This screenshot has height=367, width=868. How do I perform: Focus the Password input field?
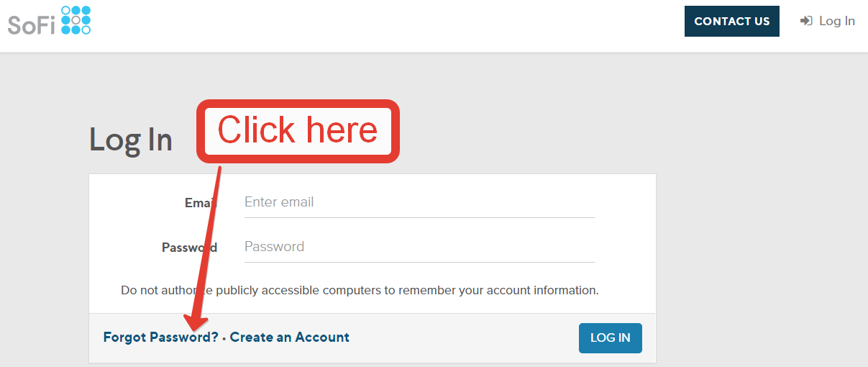pyautogui.click(x=419, y=247)
